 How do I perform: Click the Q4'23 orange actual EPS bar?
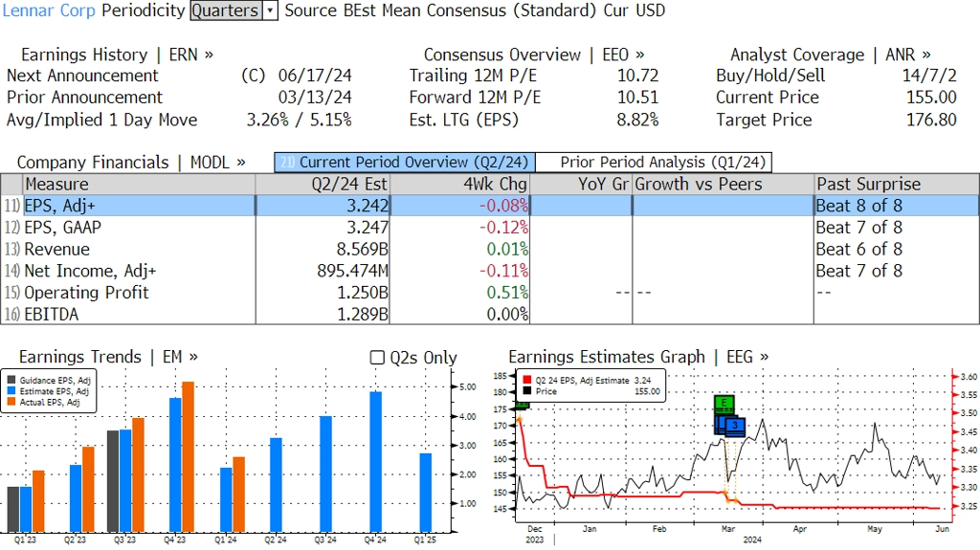(189, 456)
